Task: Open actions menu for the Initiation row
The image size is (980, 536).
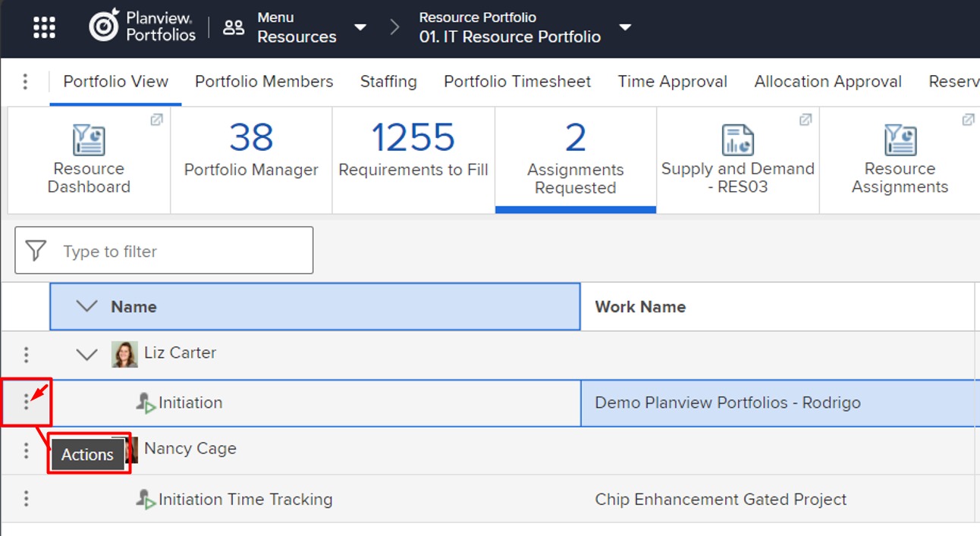Action: coord(26,402)
